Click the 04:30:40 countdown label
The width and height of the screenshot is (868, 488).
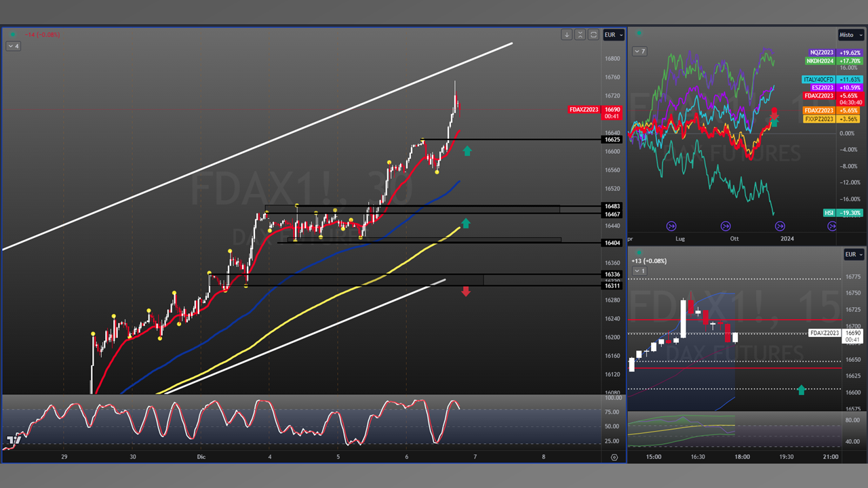(850, 103)
